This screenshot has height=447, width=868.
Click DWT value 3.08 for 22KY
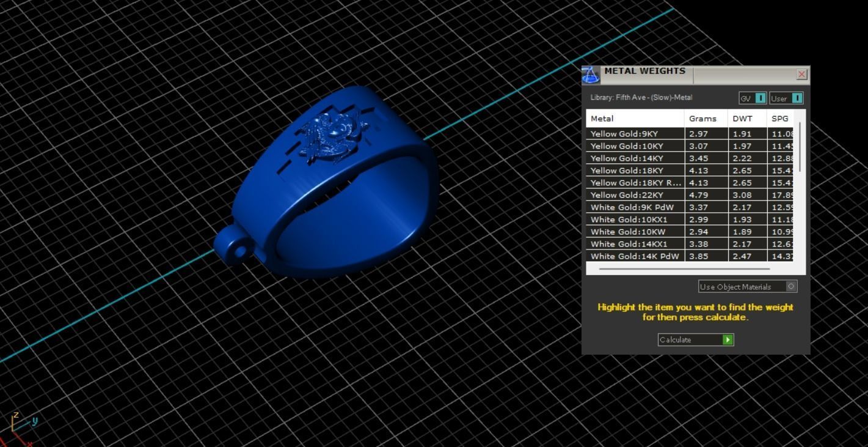742,195
